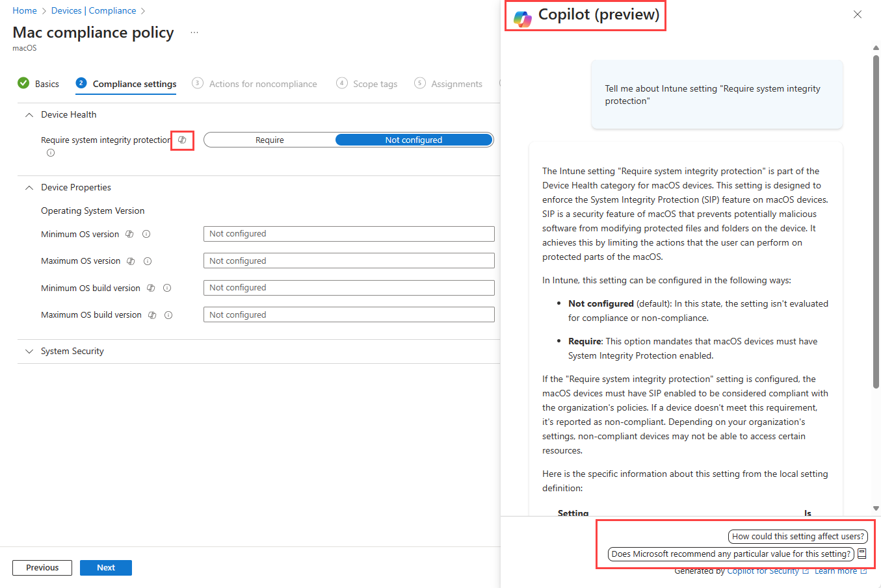Show info tooltip for Require system integrity protection
Viewport: 881px width, 588px height.
pyautogui.click(x=51, y=153)
